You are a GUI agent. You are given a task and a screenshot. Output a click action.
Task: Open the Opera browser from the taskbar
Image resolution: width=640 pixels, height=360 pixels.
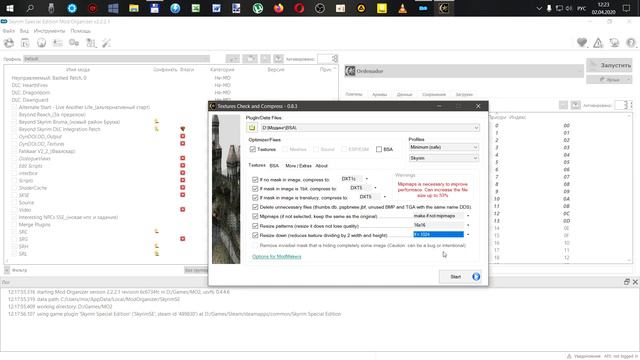(299, 8)
